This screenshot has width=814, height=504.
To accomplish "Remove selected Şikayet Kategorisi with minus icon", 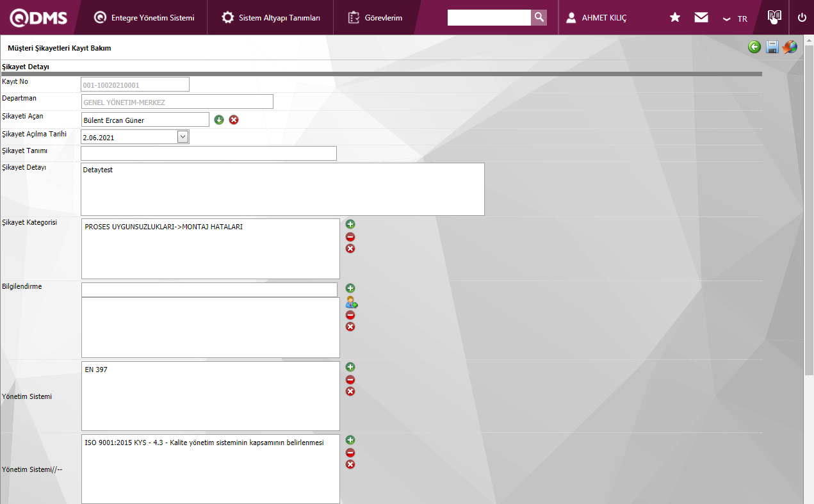I will point(350,237).
